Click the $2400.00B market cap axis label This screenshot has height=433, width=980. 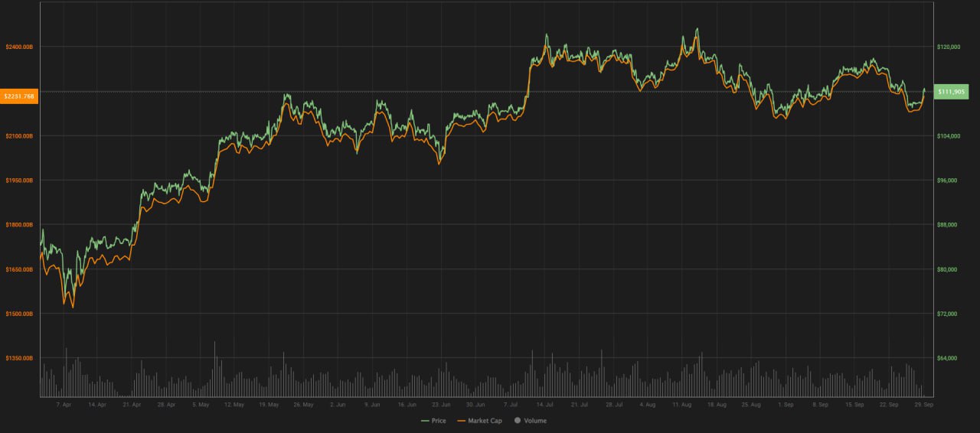[19, 47]
